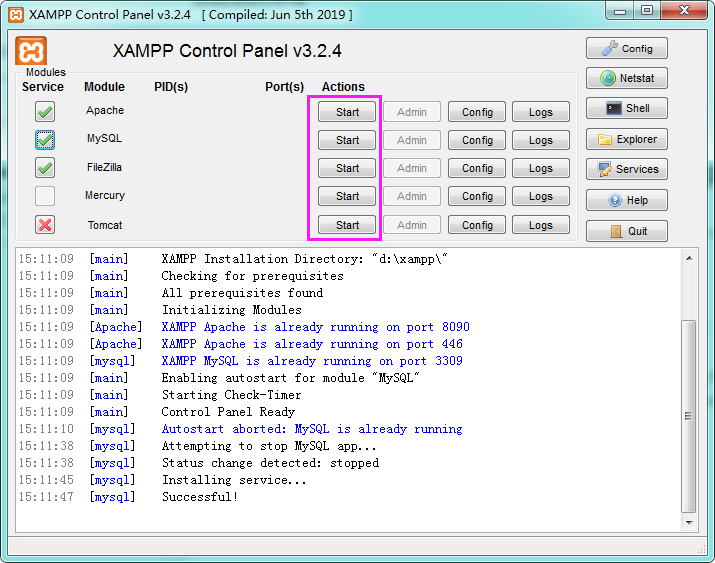Screen dimensions: 715x563
Task: Open Tomcat Config menu
Action: tap(477, 225)
